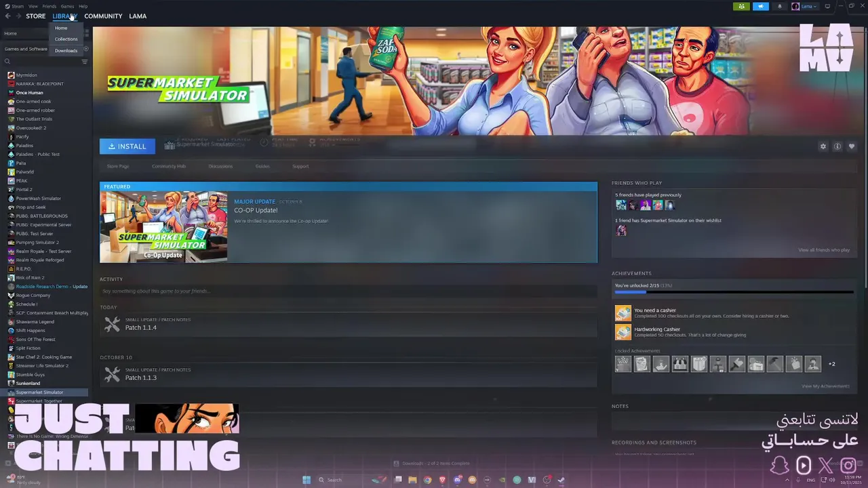Select Sons Of The Forest in library
Viewport: 868px width, 488px height.
[x=35, y=340]
